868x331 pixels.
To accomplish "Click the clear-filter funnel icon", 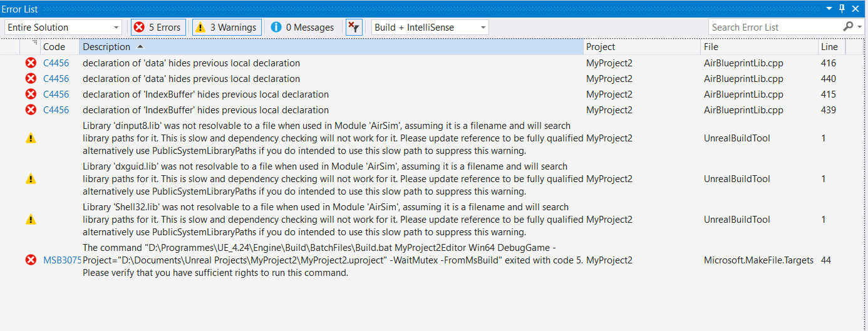I will pos(354,28).
